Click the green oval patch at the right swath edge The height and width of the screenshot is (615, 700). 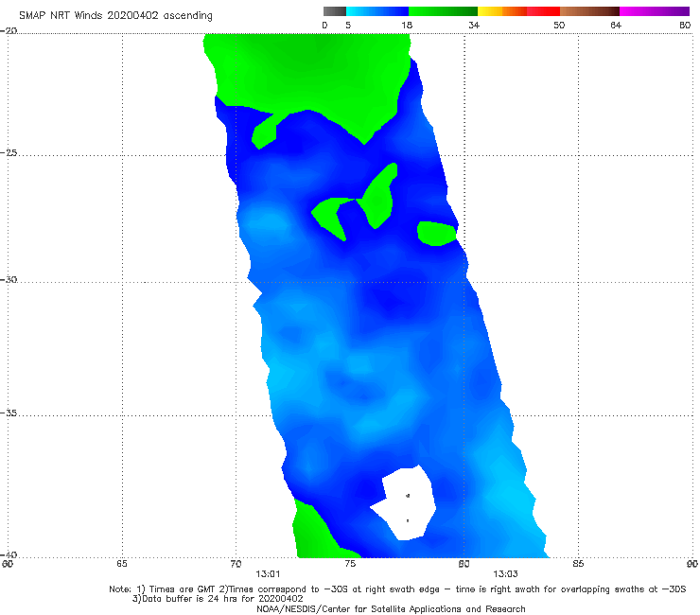click(x=437, y=234)
